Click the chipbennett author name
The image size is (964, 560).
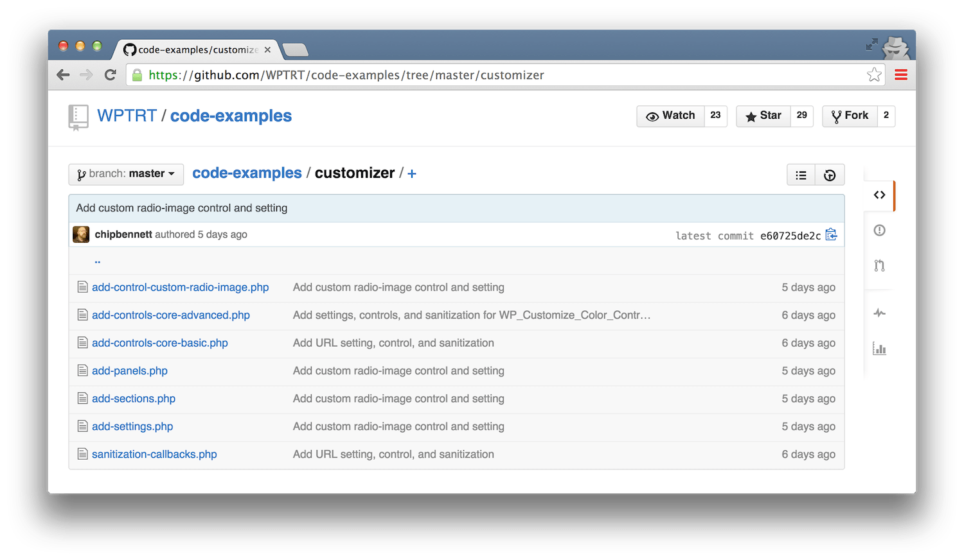pos(123,234)
